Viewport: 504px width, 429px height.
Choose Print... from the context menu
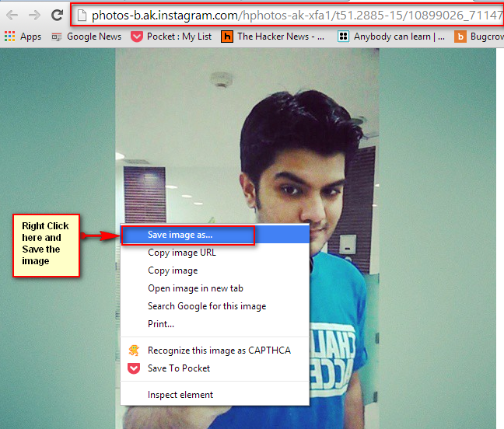point(215,324)
